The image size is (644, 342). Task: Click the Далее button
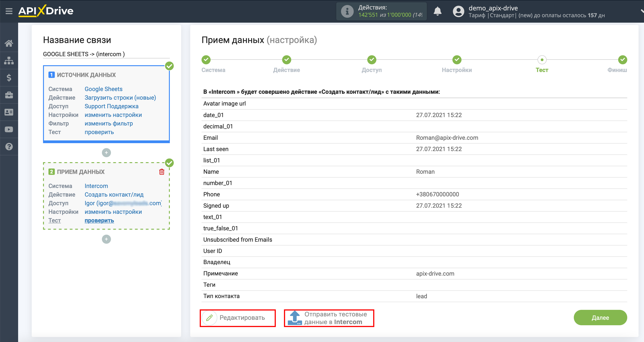600,318
